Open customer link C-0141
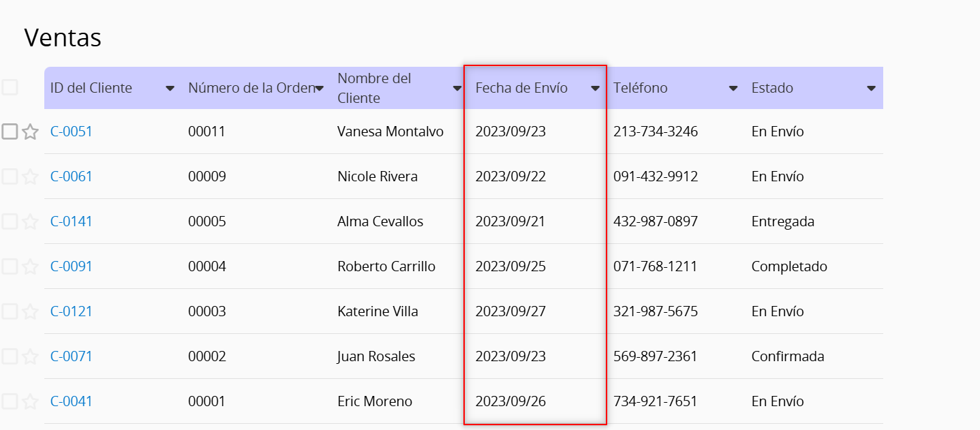This screenshot has height=430, width=980. click(72, 221)
